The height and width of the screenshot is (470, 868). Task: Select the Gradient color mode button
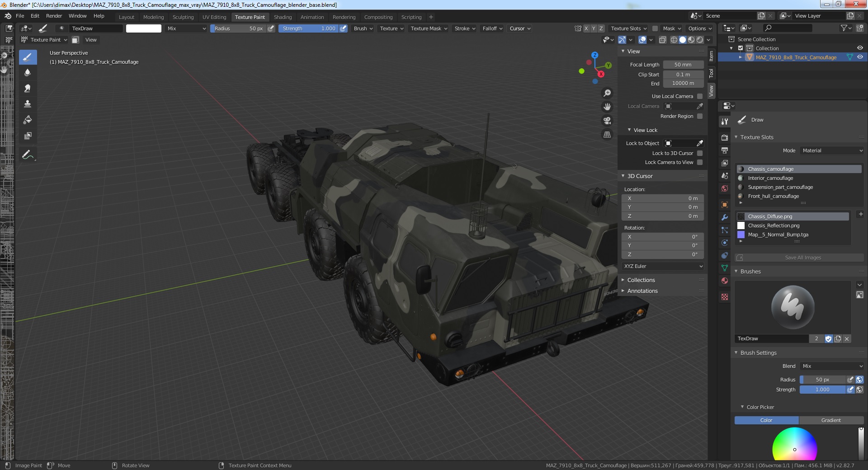(831, 420)
